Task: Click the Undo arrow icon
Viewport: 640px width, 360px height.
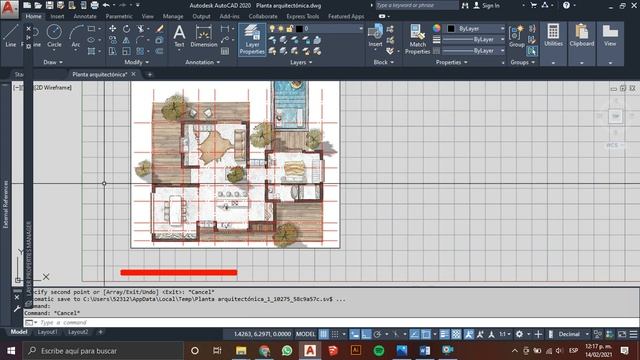Action: pyautogui.click(x=106, y=5)
